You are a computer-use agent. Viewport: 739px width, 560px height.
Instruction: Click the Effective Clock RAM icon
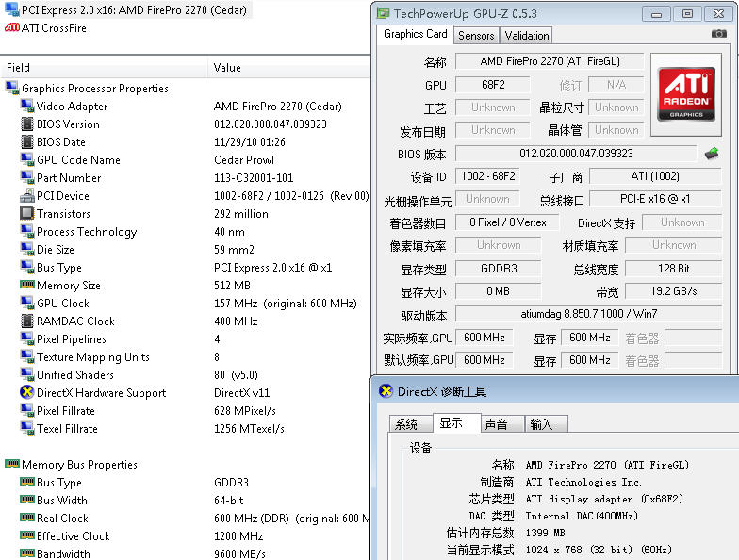coord(27,535)
